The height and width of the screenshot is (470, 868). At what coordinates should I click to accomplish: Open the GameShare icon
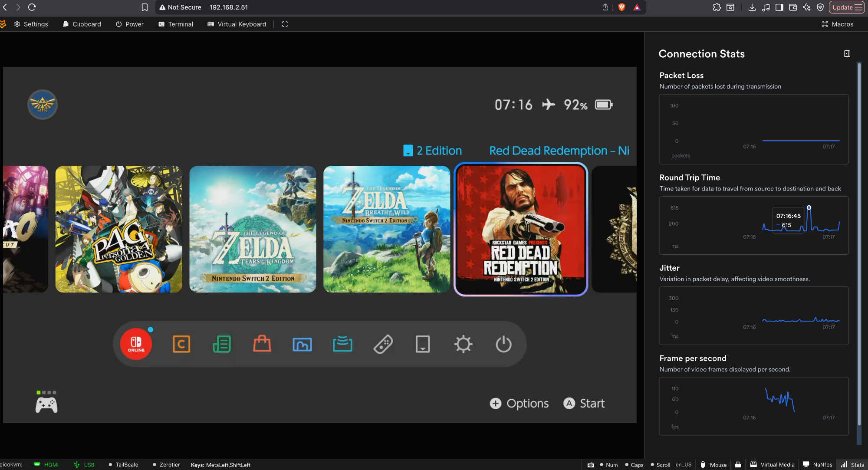tap(343, 344)
